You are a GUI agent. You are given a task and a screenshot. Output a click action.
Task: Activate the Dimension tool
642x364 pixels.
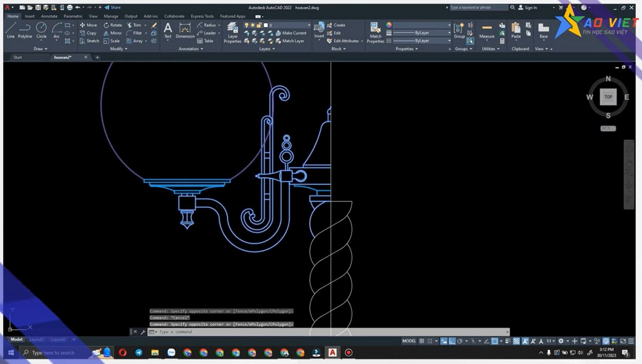coord(185,33)
